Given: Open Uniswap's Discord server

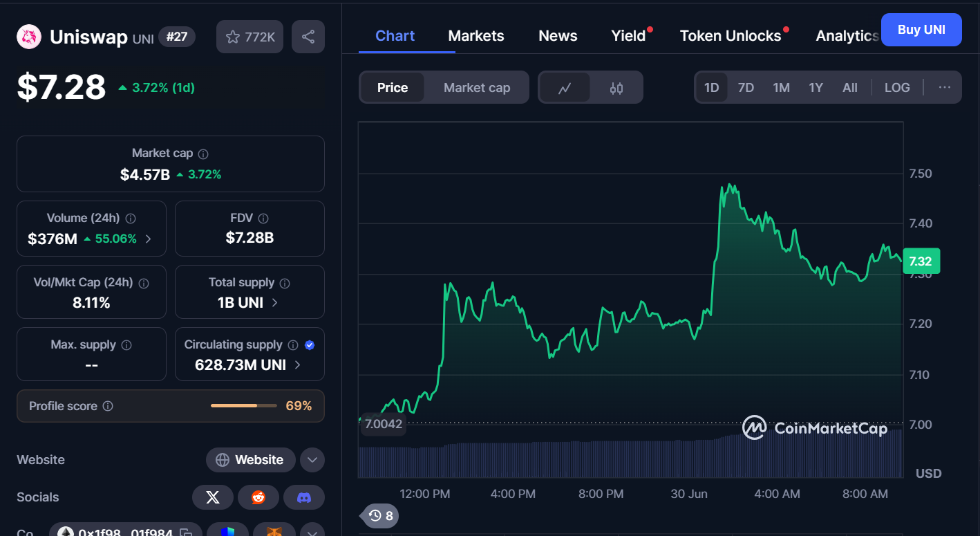Looking at the screenshot, I should point(304,497).
